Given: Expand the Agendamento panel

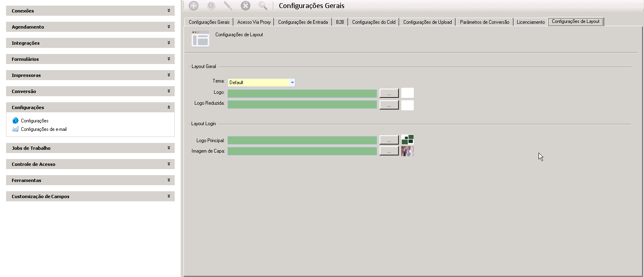Looking at the screenshot, I should pos(90,27).
